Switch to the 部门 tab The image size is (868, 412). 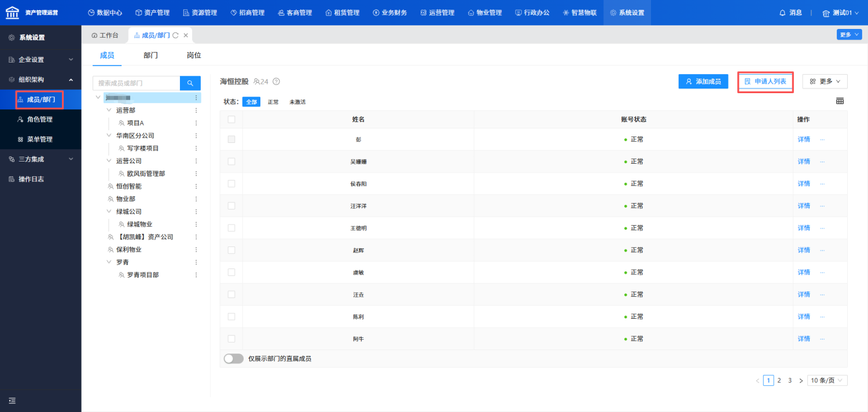150,56
